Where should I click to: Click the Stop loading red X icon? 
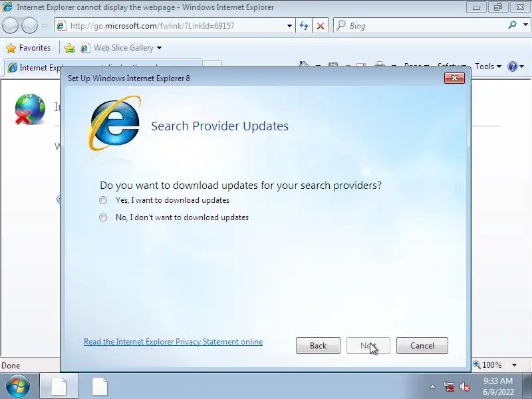click(321, 26)
